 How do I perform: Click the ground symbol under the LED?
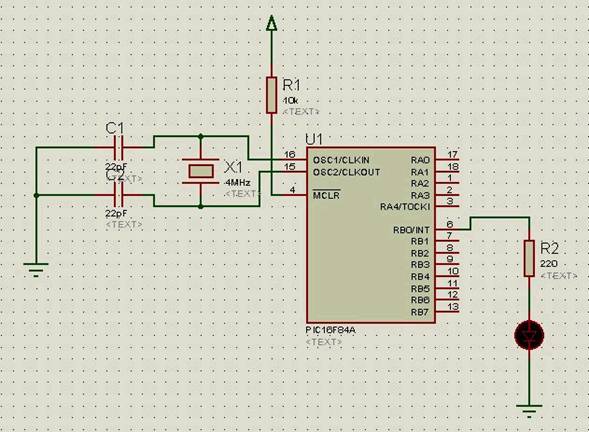pyautogui.click(x=529, y=411)
